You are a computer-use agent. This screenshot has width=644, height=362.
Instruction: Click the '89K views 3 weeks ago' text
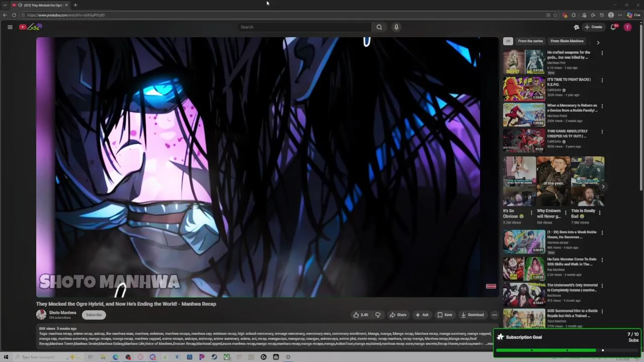[x=58, y=328]
